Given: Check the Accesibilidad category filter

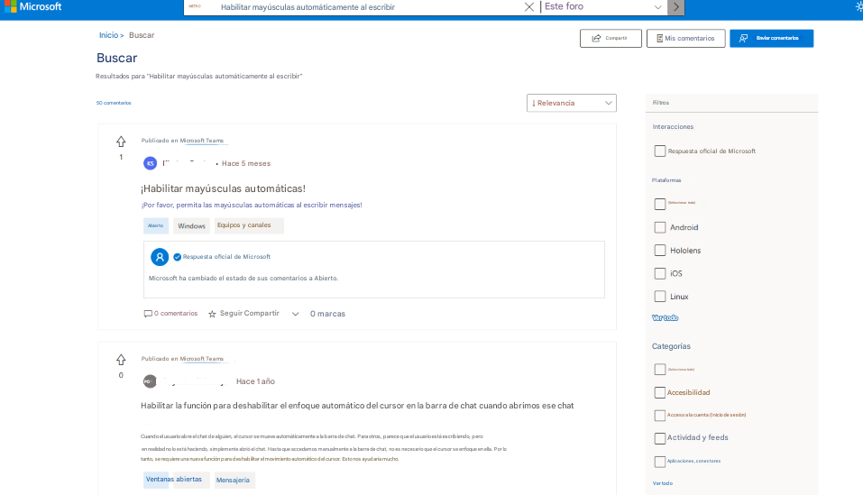Looking at the screenshot, I should click(x=660, y=392).
